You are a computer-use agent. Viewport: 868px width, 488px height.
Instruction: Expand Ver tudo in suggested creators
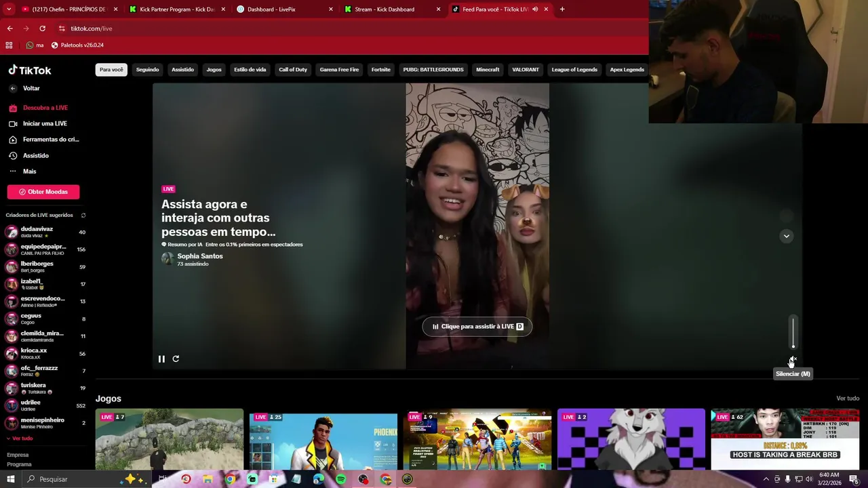[20, 439]
